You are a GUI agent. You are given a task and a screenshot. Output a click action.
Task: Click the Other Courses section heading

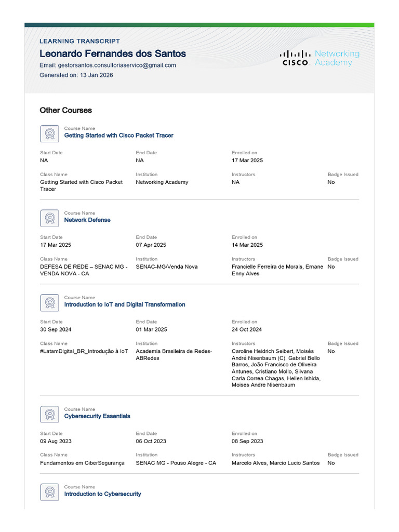[65, 110]
